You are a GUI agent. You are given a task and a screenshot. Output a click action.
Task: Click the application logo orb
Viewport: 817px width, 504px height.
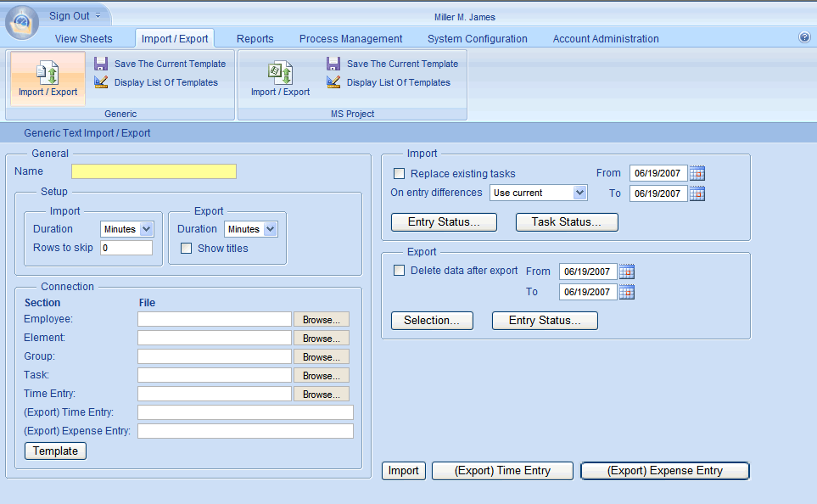21,21
